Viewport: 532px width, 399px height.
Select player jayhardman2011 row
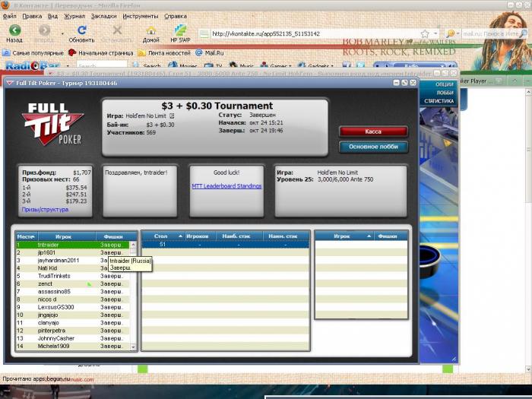coord(73,260)
